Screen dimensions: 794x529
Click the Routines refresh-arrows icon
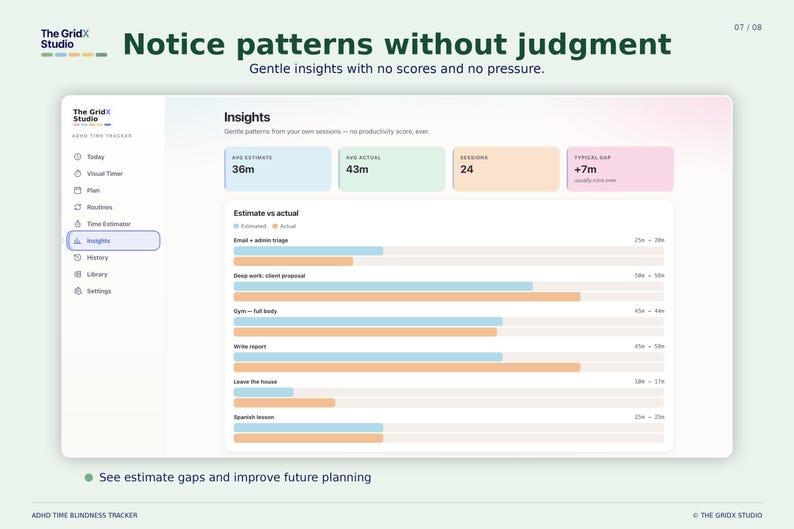(77, 207)
